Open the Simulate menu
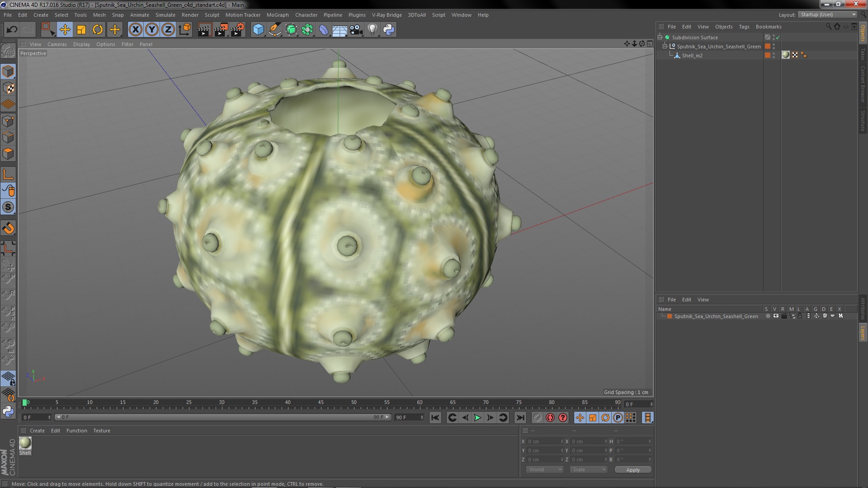 [x=165, y=15]
